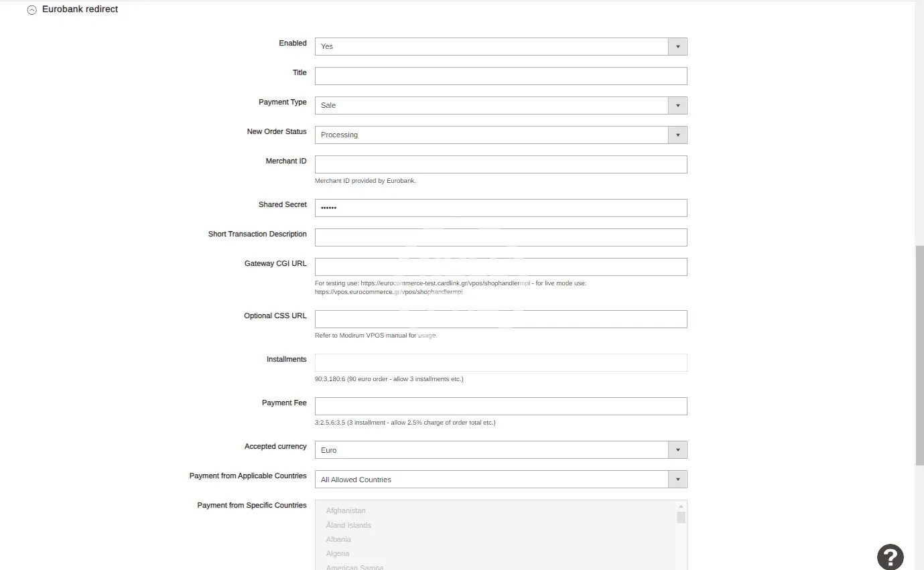Open the help question mark icon
924x570 pixels.
click(890, 557)
